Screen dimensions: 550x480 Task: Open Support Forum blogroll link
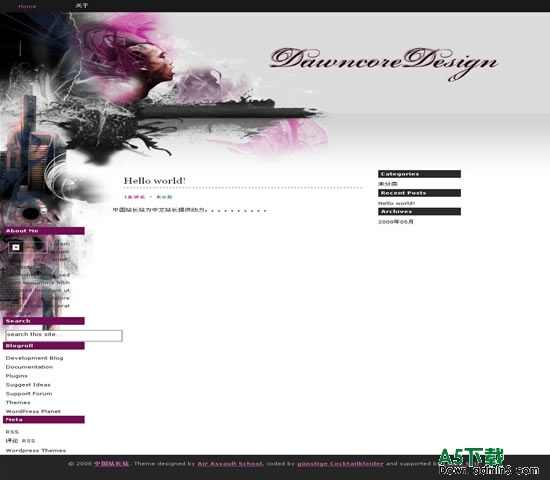point(29,394)
